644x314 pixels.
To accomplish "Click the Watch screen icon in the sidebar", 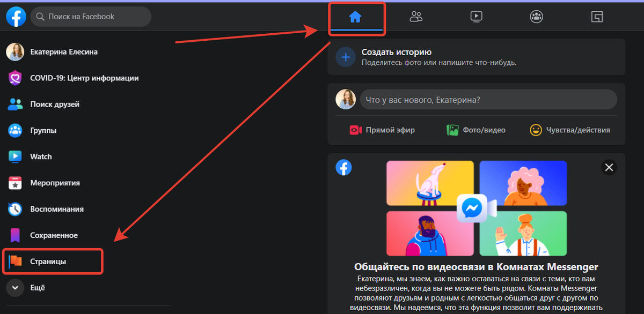I will [x=15, y=157].
